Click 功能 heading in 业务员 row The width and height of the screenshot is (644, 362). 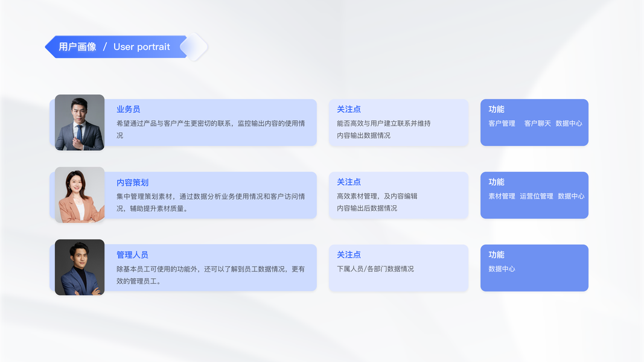496,109
